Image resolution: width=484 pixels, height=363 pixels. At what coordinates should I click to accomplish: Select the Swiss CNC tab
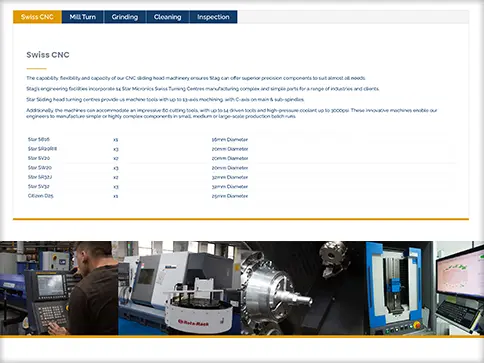point(37,17)
